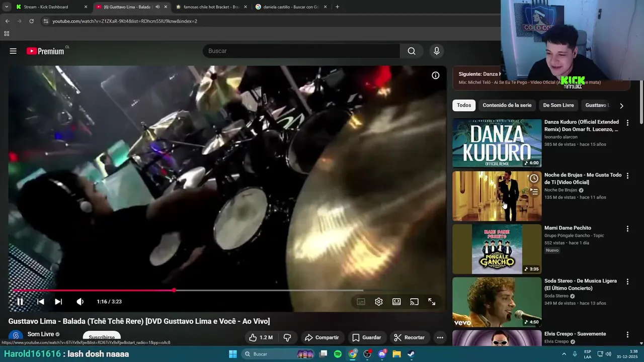Select Contenido de la serie chip
644x362 pixels.
pos(507,105)
